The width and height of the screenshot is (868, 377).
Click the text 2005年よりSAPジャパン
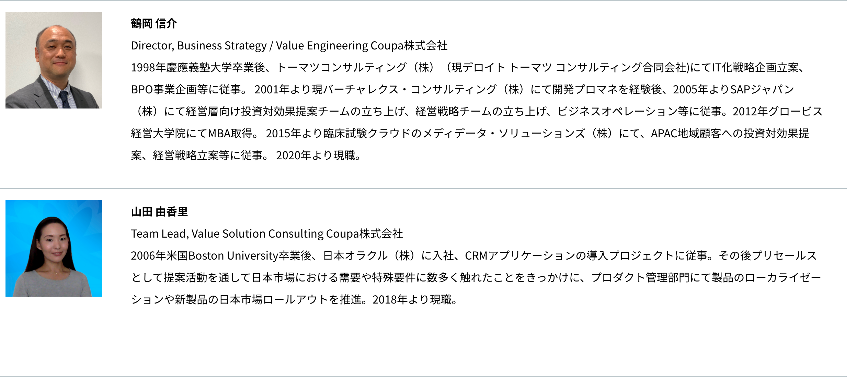[x=733, y=90]
